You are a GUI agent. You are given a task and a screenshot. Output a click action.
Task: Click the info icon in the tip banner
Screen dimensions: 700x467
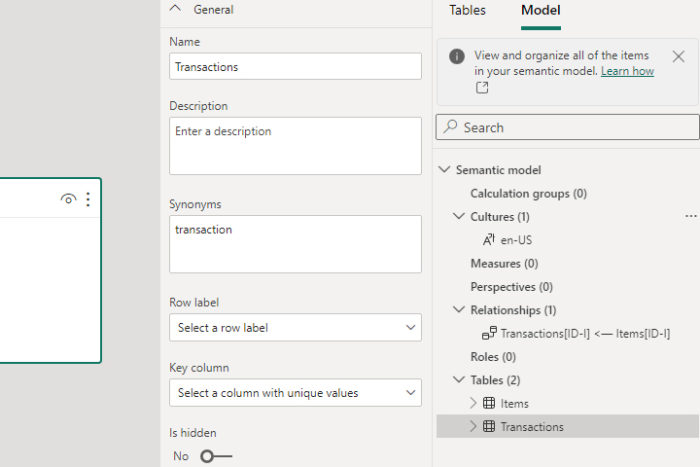457,56
